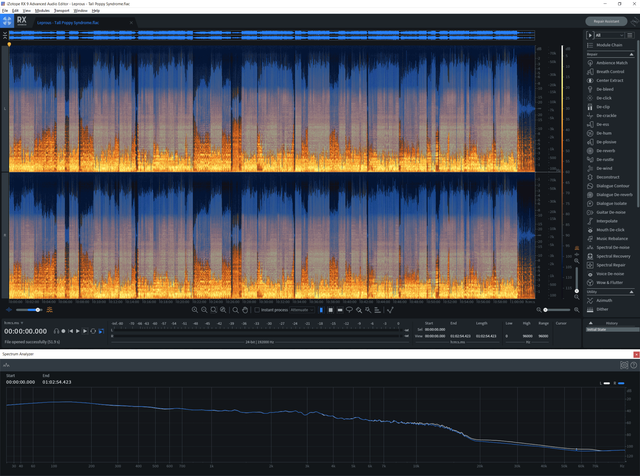Open the Mouth De-click module
The width and height of the screenshot is (640, 476).
606,230
